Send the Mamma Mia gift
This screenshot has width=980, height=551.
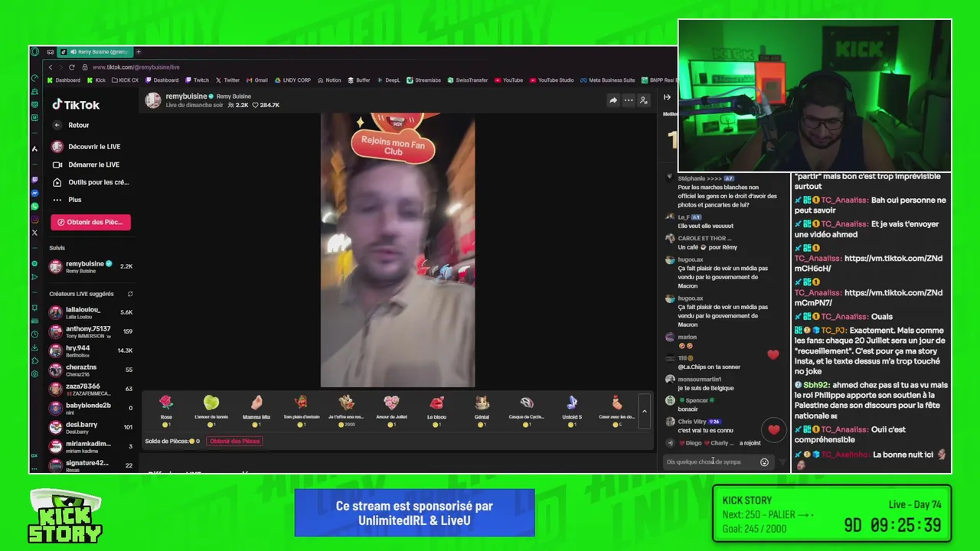pos(256,411)
